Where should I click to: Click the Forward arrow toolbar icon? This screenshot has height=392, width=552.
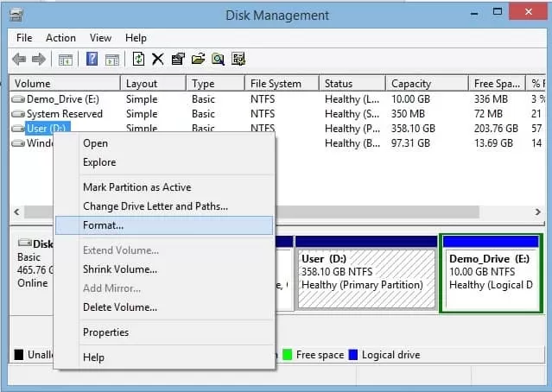[39, 59]
